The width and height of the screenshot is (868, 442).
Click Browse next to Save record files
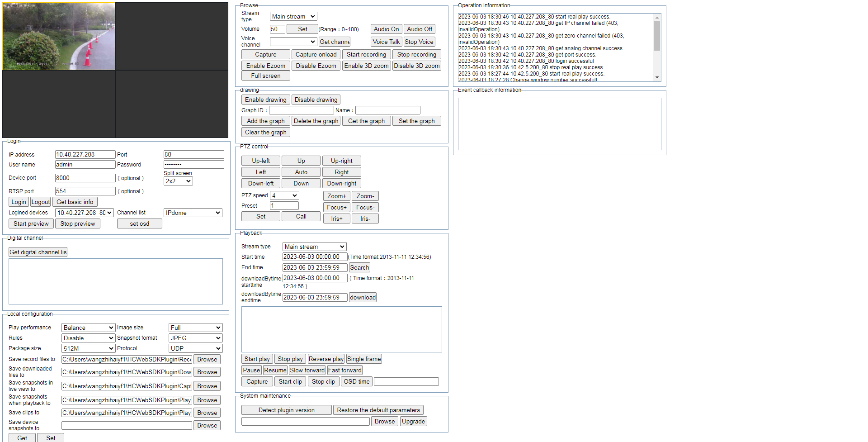207,359
